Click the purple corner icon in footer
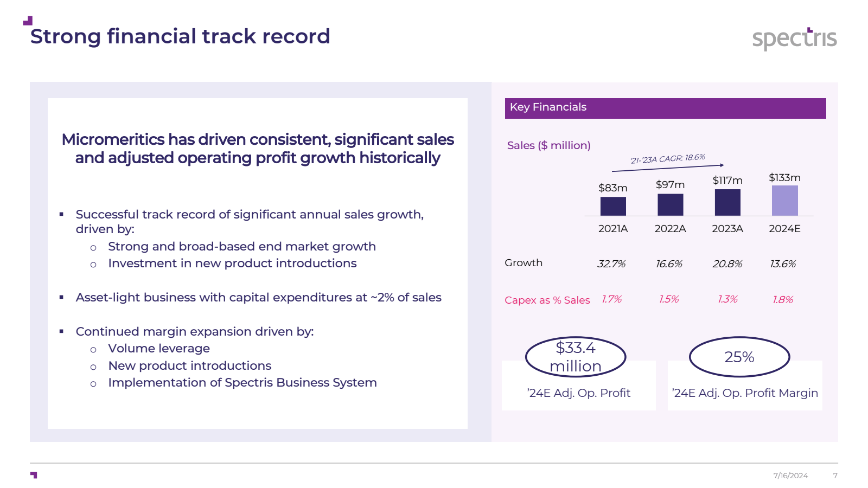868x488 pixels. 34,475
